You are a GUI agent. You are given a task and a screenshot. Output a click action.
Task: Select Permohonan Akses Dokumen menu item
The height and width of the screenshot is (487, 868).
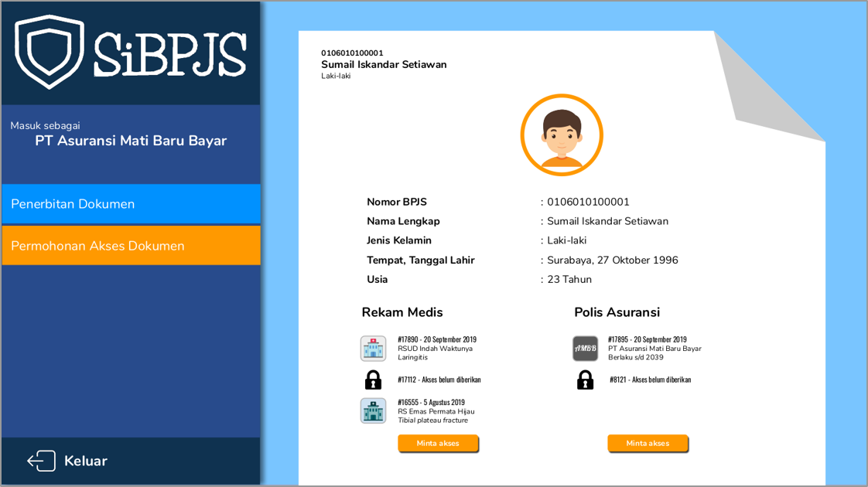132,245
